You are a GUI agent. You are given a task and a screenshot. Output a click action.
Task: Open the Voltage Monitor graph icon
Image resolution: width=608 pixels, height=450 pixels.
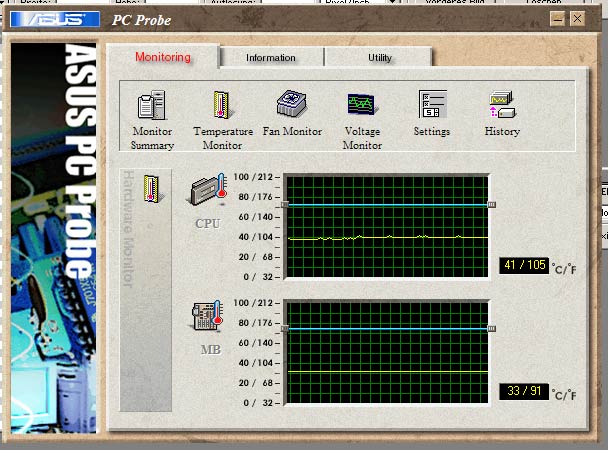[362, 104]
